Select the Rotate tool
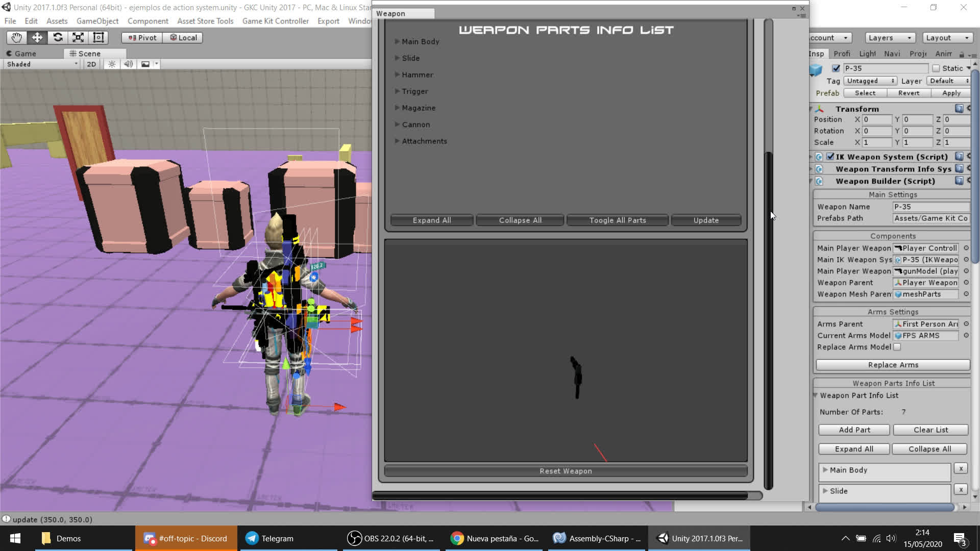This screenshot has width=980, height=551. 58,37
